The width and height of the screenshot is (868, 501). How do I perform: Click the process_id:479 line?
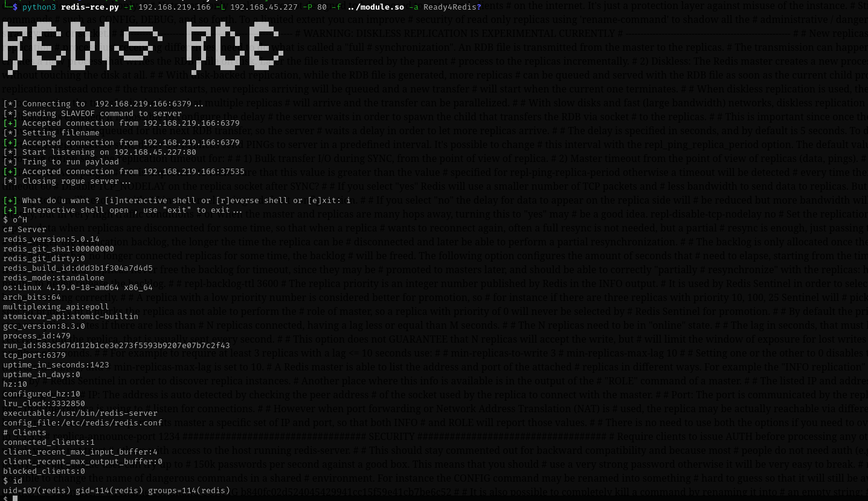tap(37, 336)
